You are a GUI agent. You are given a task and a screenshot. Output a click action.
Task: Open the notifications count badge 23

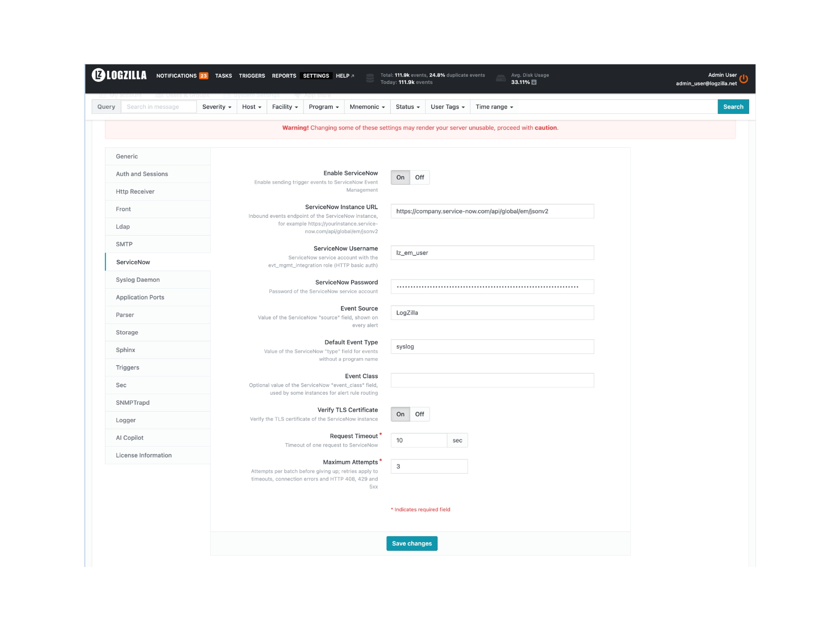coord(204,76)
